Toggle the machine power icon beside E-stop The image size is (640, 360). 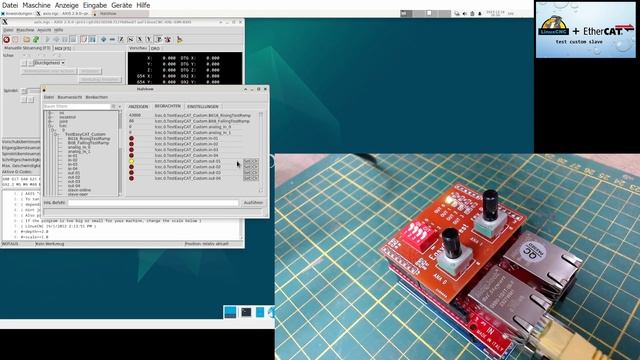(15, 40)
